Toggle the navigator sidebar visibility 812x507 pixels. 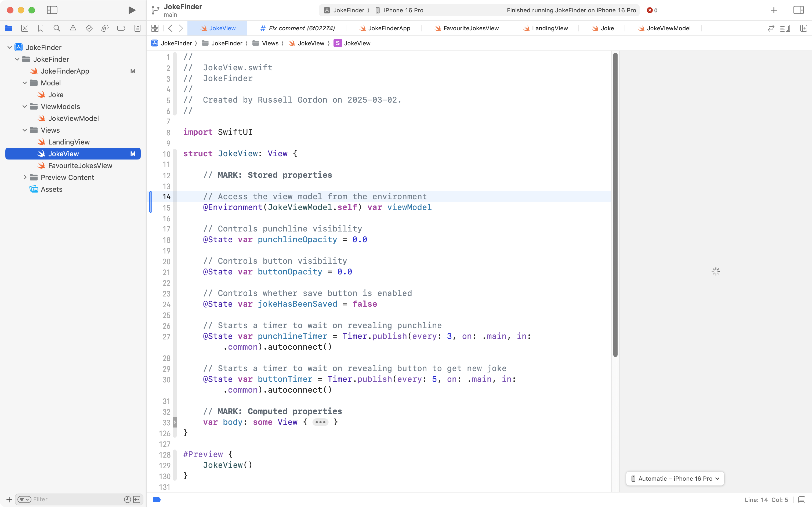pyautogui.click(x=52, y=10)
